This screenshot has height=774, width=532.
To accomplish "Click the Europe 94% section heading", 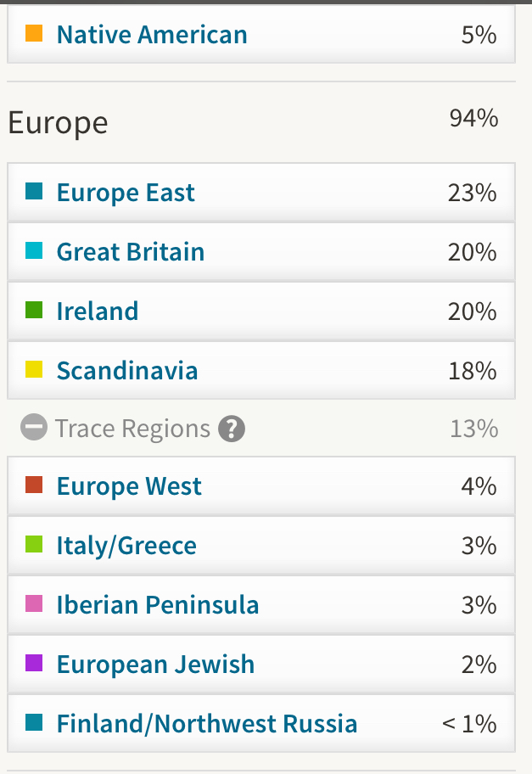I will click(253, 122).
